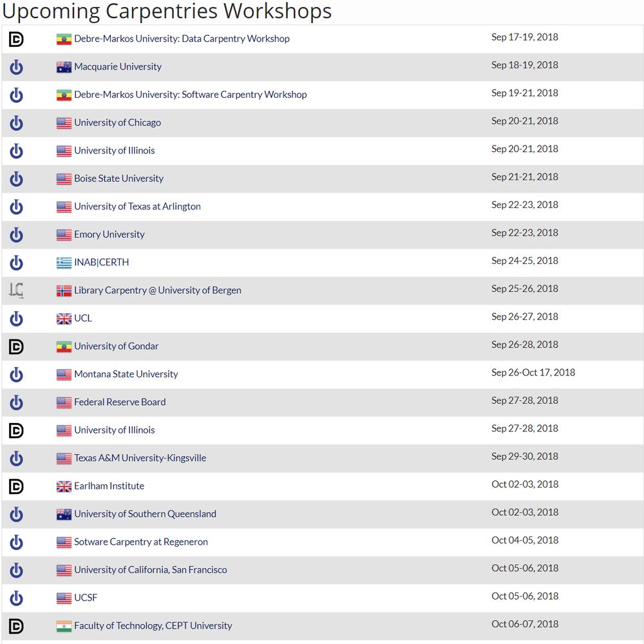This screenshot has height=644, width=644.
Task: Open UCSF workshop link
Action: click(x=86, y=597)
